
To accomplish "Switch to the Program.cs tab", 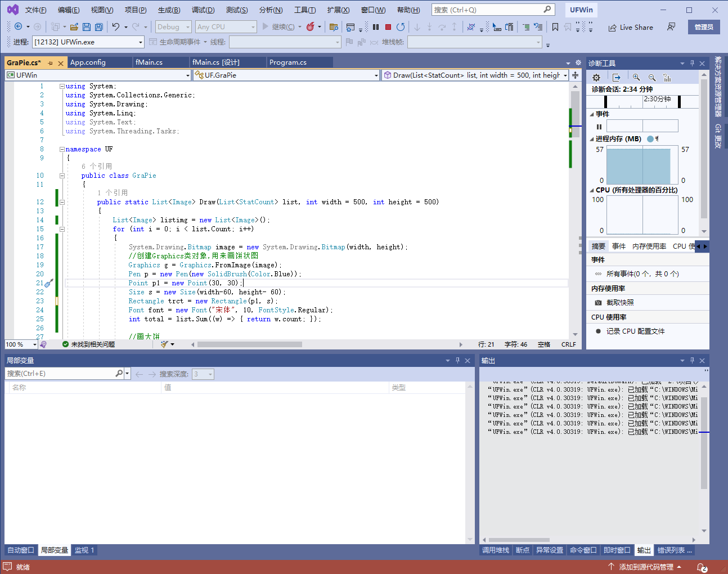I will tap(288, 62).
